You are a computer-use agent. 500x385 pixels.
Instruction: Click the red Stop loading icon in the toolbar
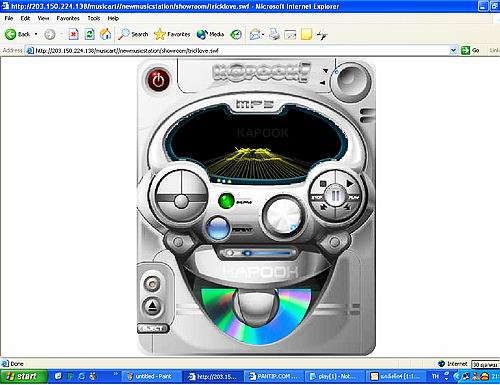pos(73,34)
